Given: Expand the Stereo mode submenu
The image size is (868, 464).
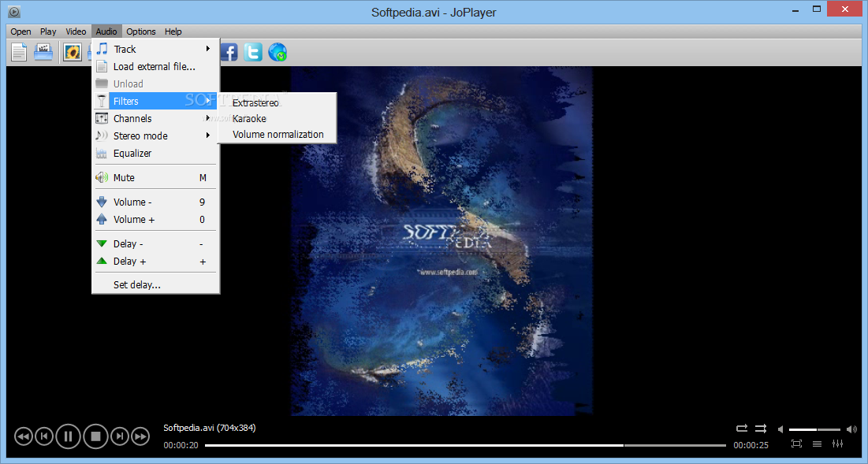Looking at the screenshot, I should coord(155,135).
